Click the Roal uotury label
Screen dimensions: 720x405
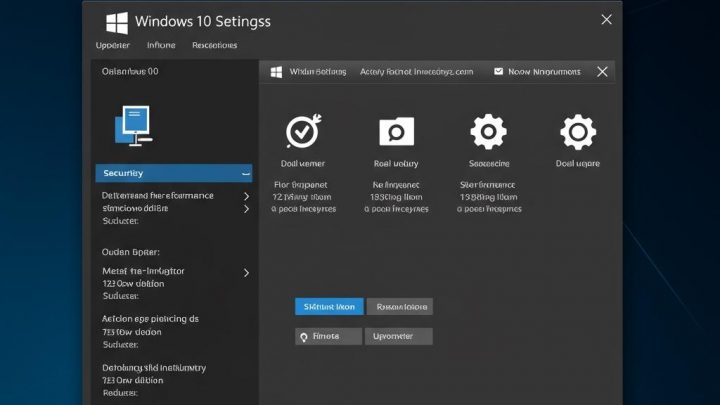pos(396,163)
